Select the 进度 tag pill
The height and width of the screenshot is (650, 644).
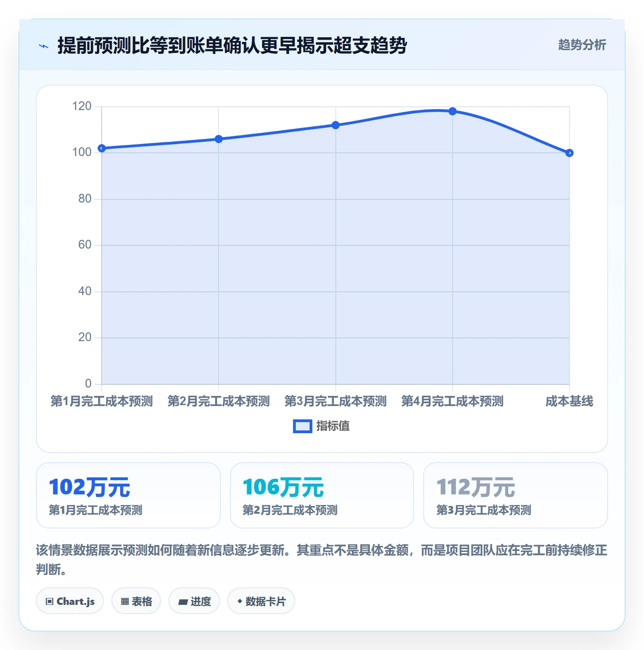(194, 601)
